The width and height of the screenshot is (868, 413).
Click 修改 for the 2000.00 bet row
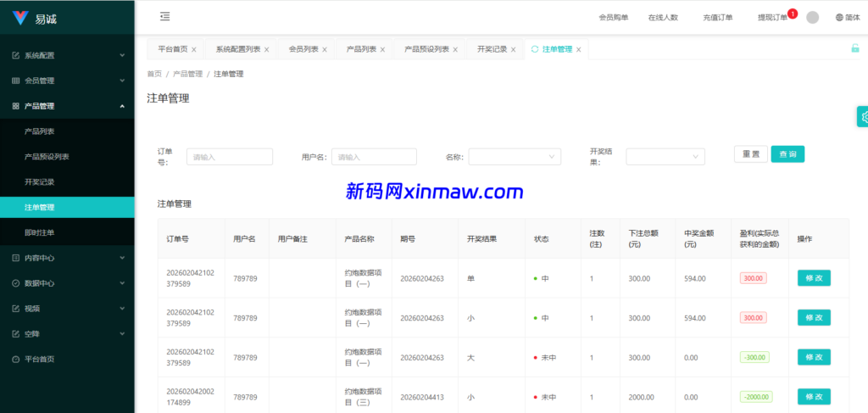tap(814, 397)
